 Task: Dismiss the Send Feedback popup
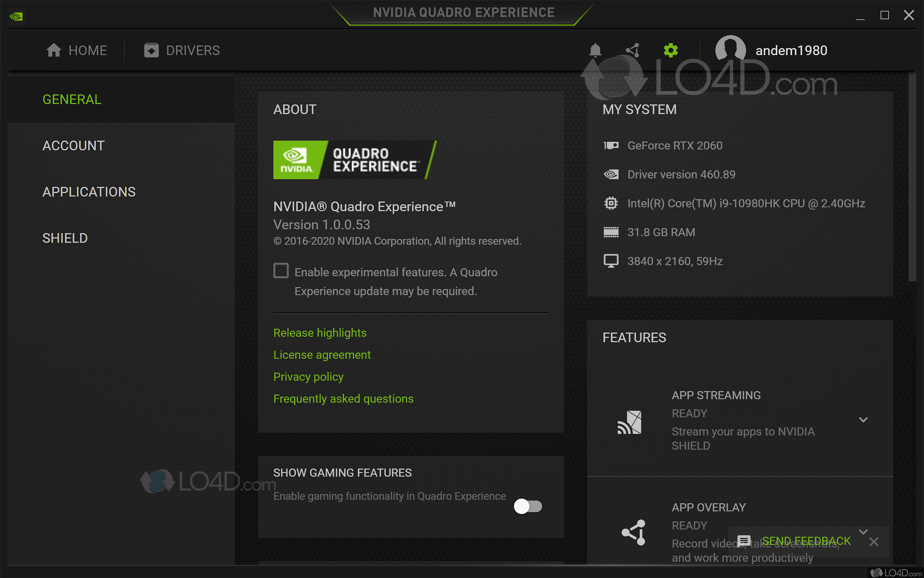[874, 542]
